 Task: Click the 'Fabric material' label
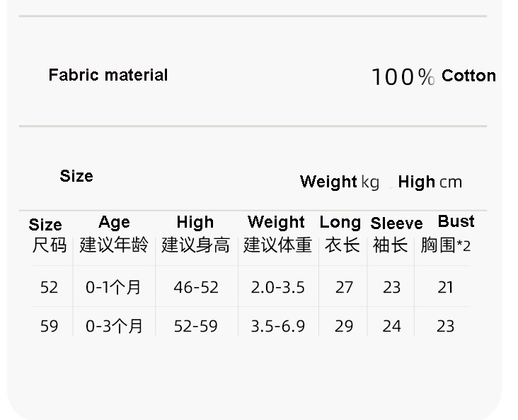tap(108, 75)
